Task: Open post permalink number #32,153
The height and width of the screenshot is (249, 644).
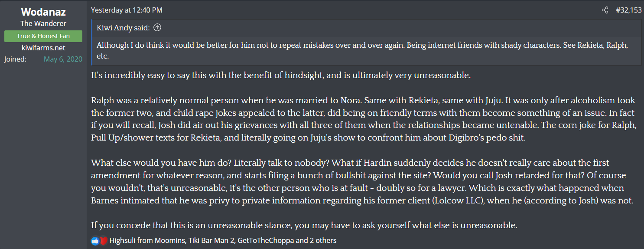Action: pyautogui.click(x=628, y=10)
